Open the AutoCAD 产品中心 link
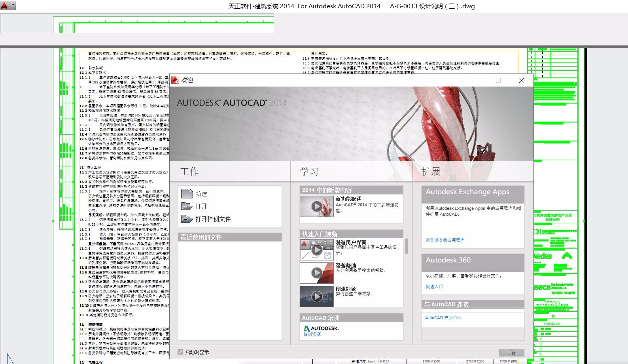 pyautogui.click(x=443, y=318)
